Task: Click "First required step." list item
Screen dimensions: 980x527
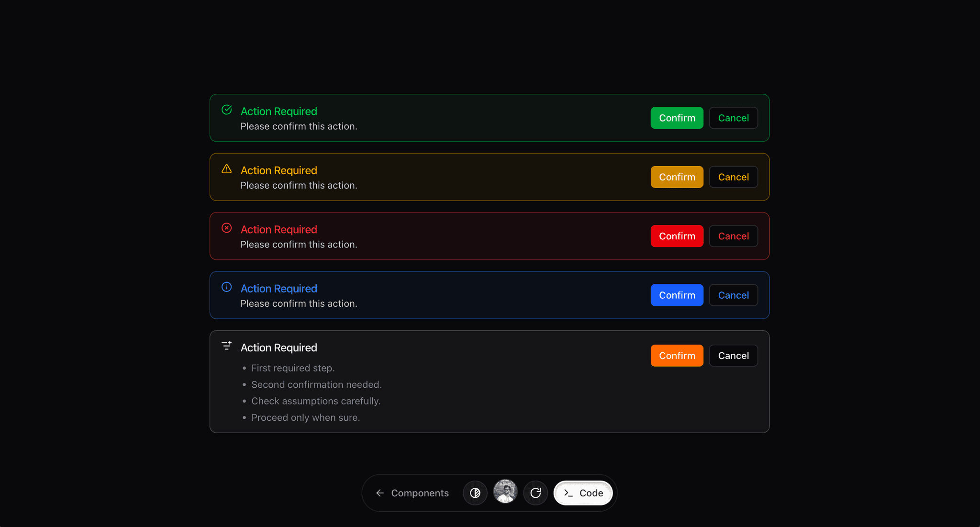Action: coord(293,368)
